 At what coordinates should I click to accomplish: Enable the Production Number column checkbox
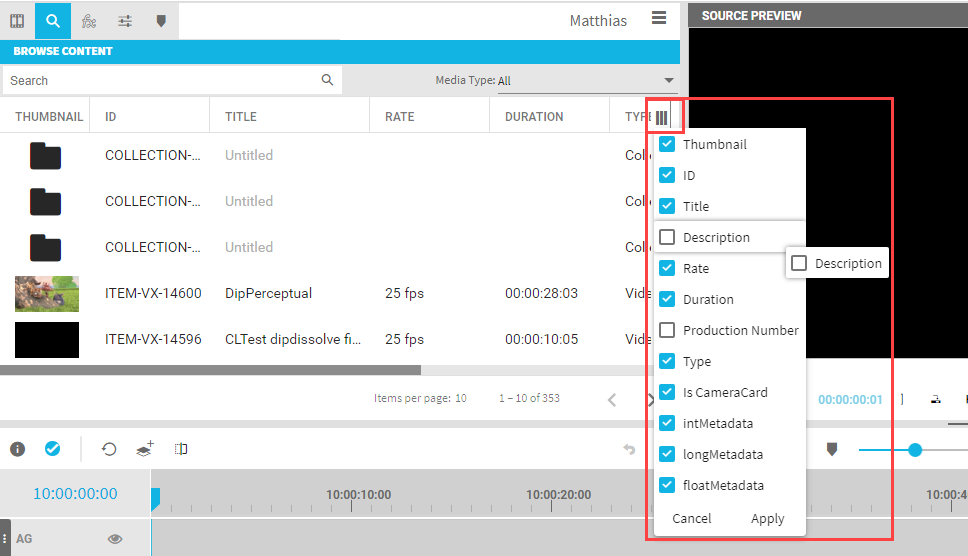coord(667,330)
